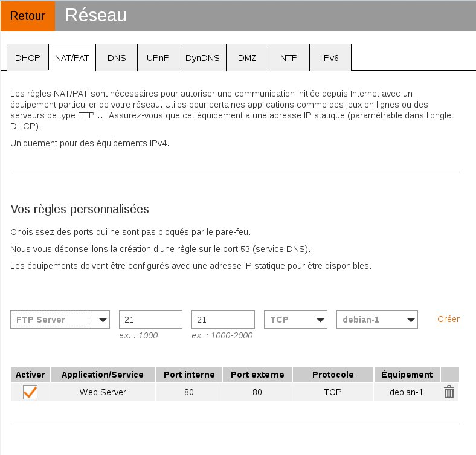
Task: Click the external port input field
Action: pos(223,319)
